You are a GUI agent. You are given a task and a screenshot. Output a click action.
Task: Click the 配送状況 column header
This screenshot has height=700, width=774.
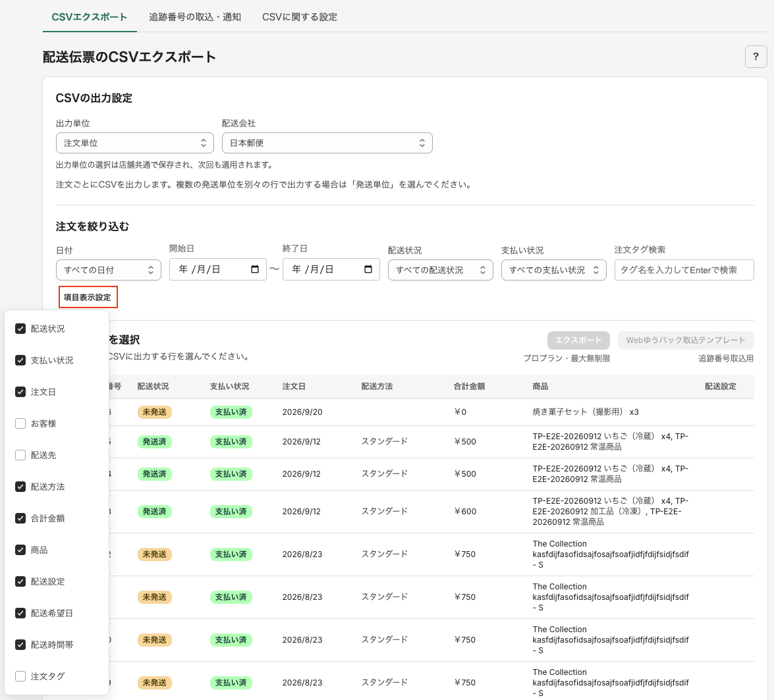[x=153, y=387]
